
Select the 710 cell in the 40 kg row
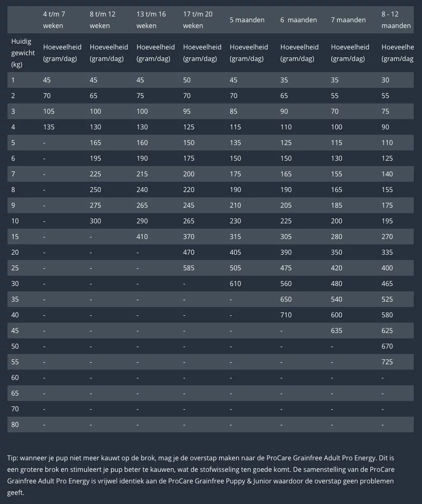286,315
